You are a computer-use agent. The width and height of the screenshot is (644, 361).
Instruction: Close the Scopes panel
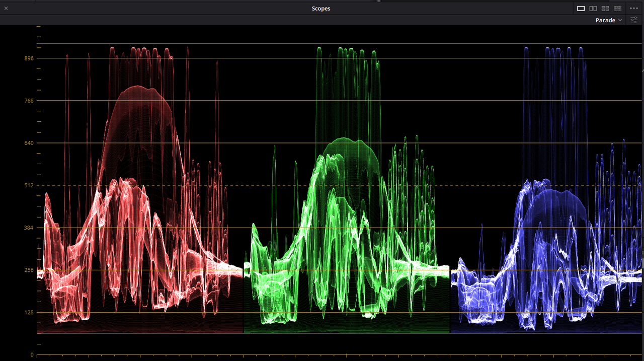click(6, 9)
